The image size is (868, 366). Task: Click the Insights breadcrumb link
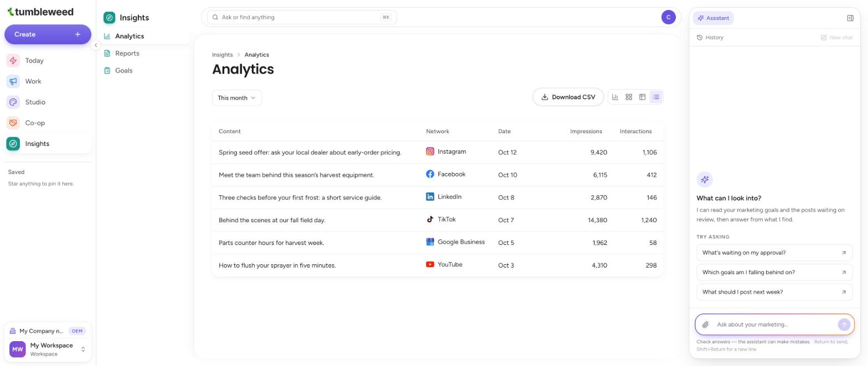[x=223, y=55]
